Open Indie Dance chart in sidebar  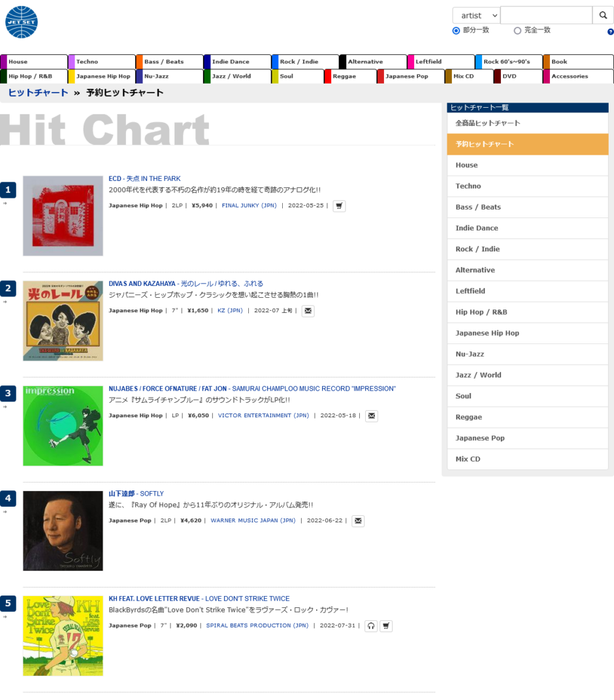click(x=527, y=228)
